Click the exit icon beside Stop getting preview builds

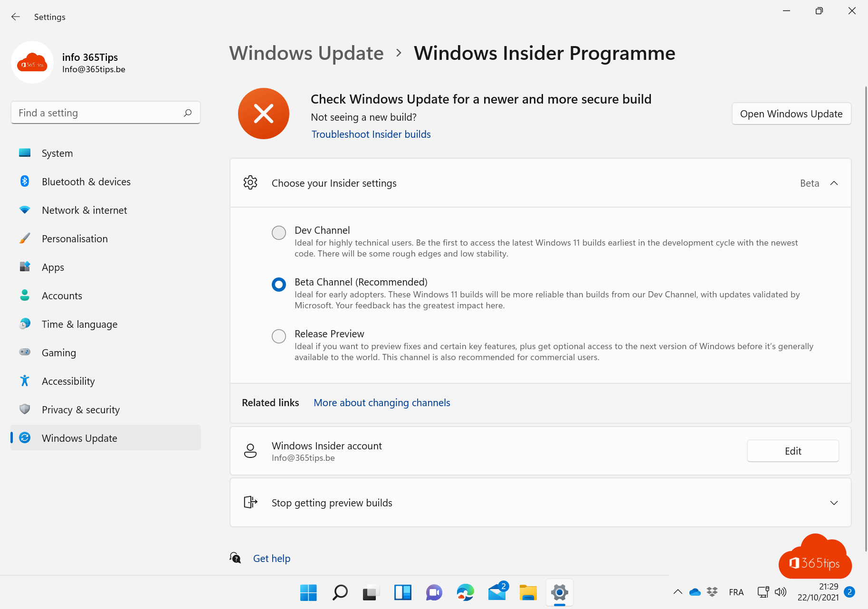[x=250, y=502]
